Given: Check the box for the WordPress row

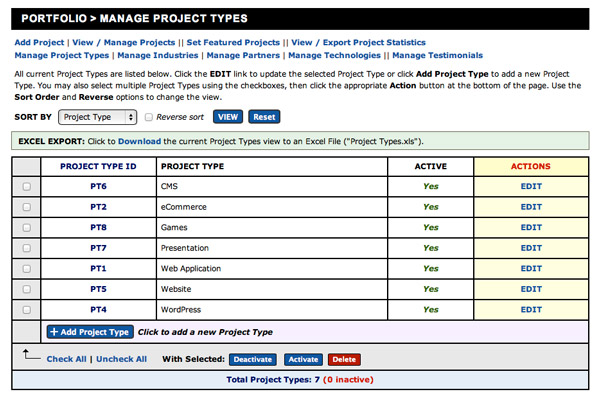Looking at the screenshot, I should pyautogui.click(x=26, y=310).
